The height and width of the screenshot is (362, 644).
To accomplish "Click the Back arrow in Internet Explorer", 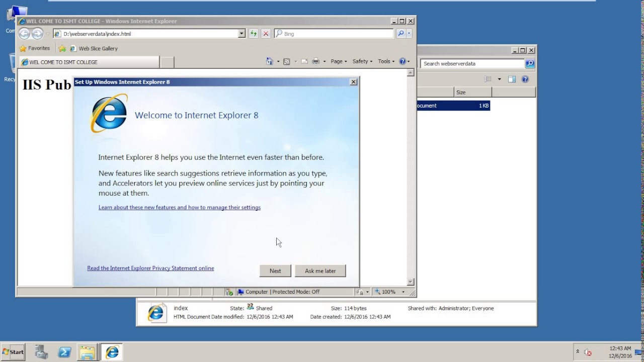I will [24, 34].
